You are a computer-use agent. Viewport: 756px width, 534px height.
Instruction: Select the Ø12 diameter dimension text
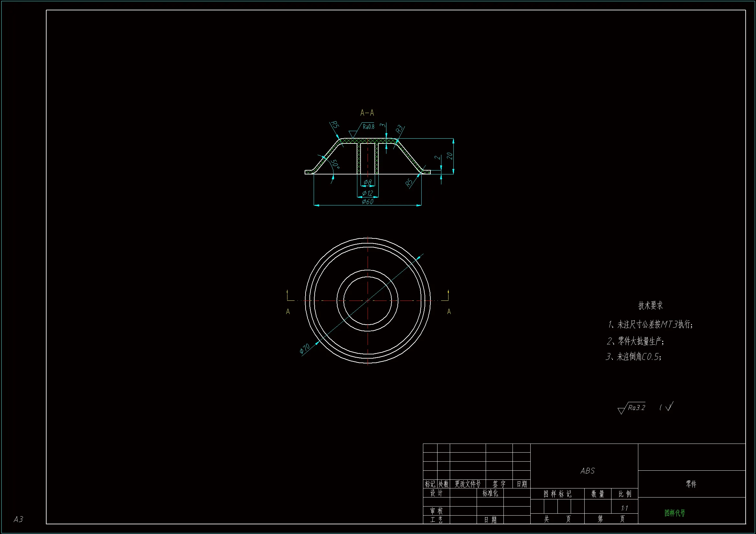(x=367, y=193)
